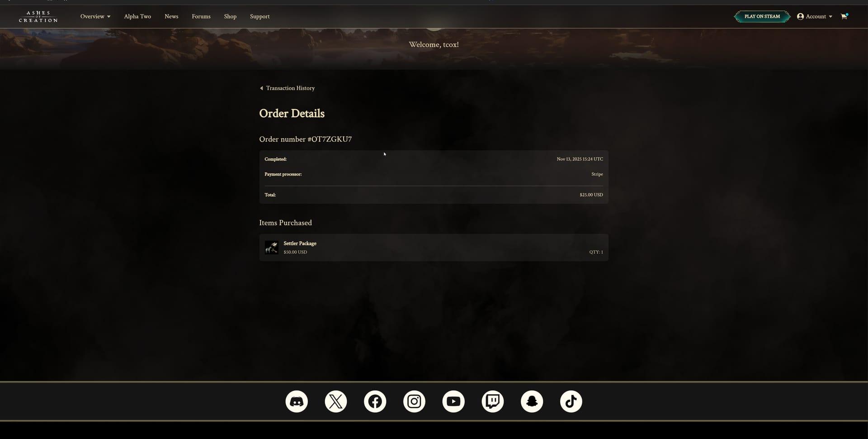The image size is (868, 439).
Task: Open the Instagram social icon
Action: [414, 401]
